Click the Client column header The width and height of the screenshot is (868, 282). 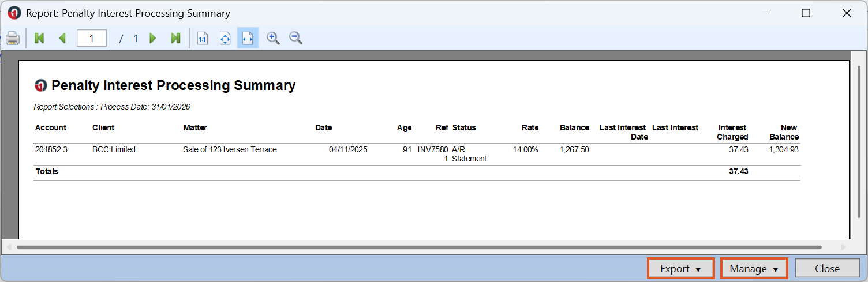(x=103, y=127)
